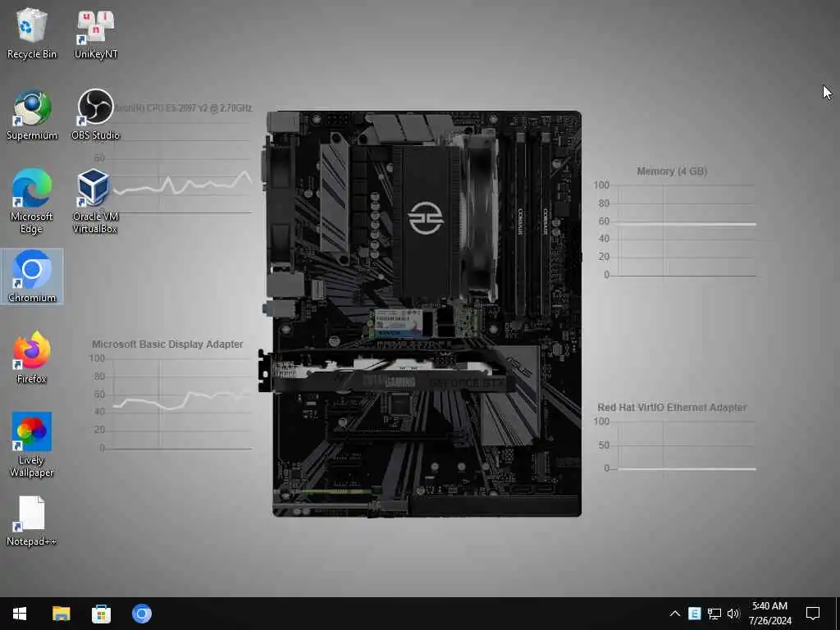Open File Explorer from the taskbar
840x630 pixels.
pyautogui.click(x=61, y=614)
